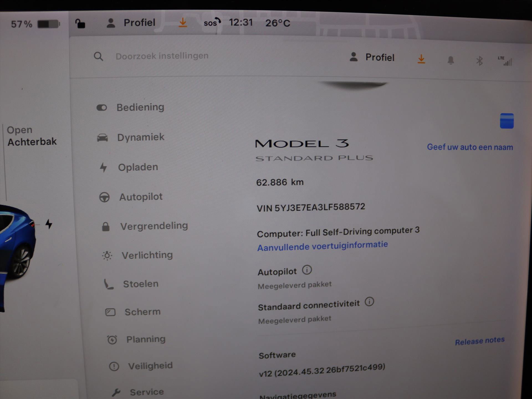Tap the settings header software download icon

tap(421, 59)
